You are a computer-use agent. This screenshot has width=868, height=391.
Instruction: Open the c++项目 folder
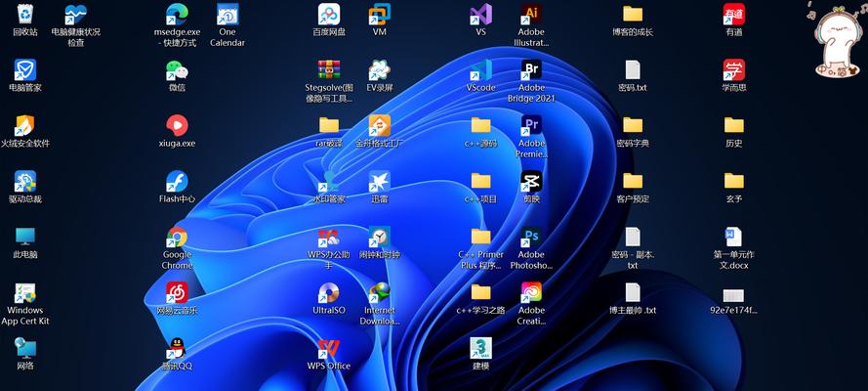(481, 182)
